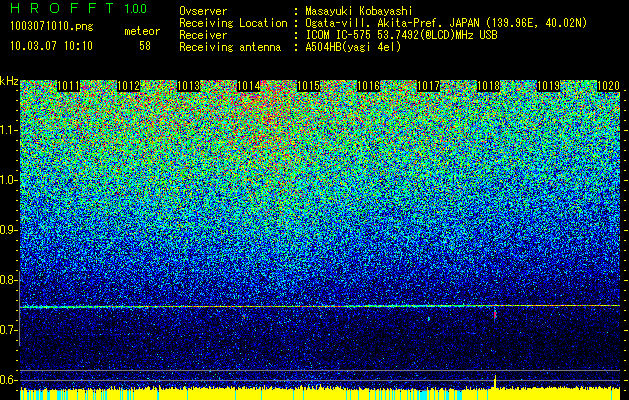Click the 1018 time marker
The height and width of the screenshot is (400, 629).
point(489,86)
